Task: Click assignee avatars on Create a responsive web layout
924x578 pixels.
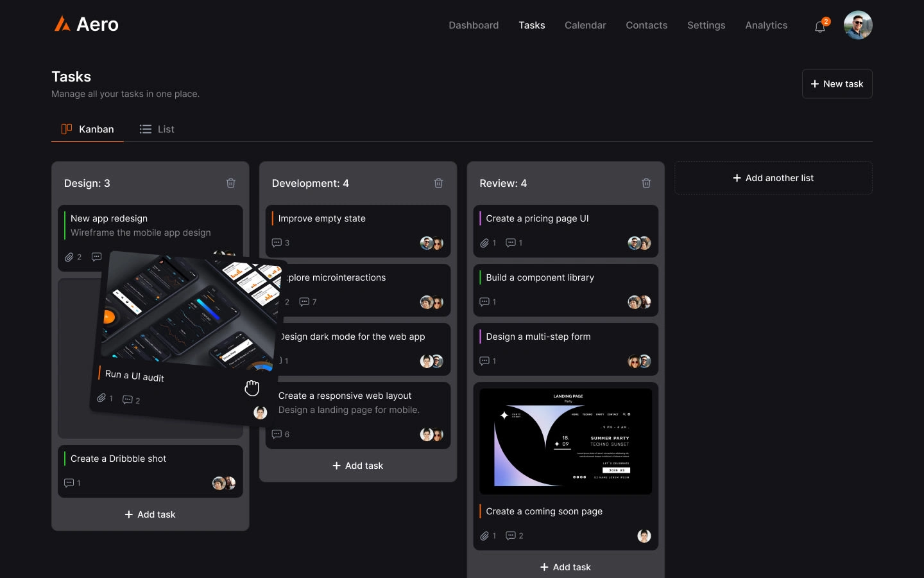Action: coord(432,434)
